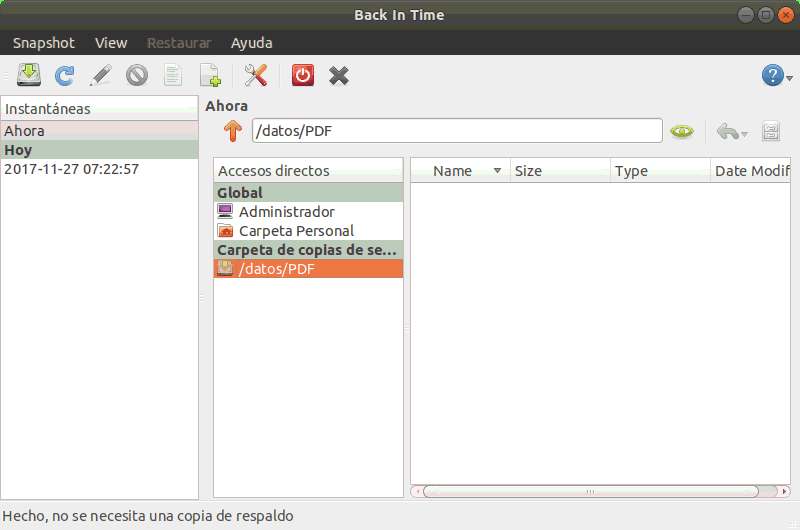Toggle shutdown after snapshot red power icon

pyautogui.click(x=303, y=75)
